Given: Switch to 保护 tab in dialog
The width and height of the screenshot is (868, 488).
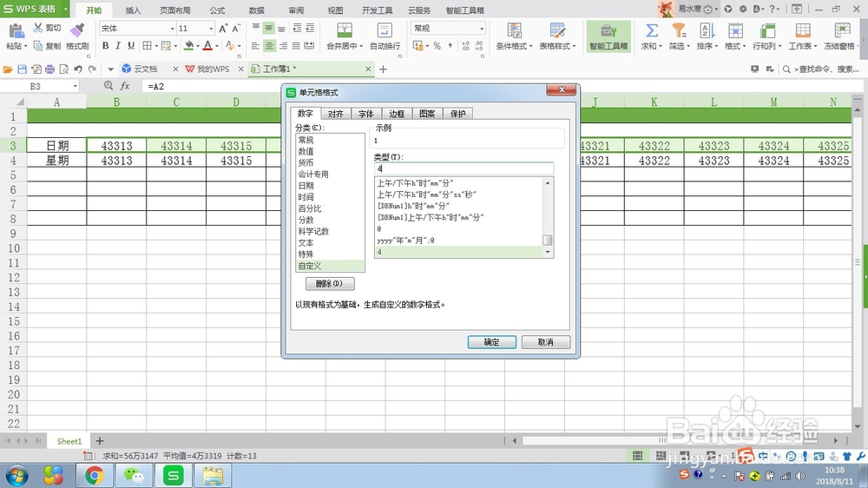Looking at the screenshot, I should coord(457,114).
